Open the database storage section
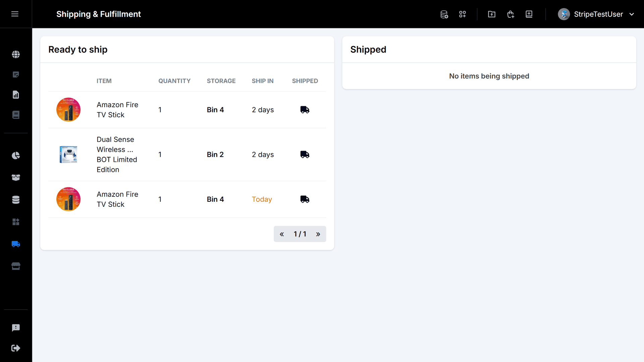 (x=16, y=199)
